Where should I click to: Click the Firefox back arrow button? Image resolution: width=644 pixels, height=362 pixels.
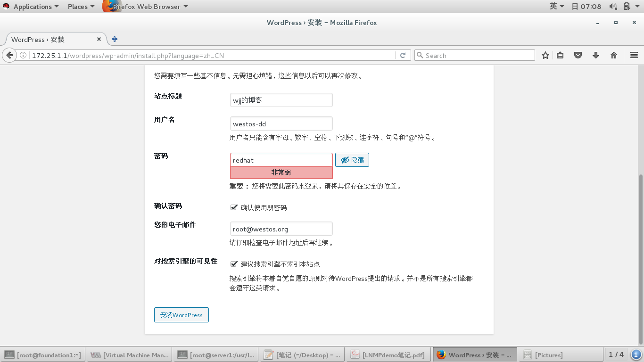(9, 55)
